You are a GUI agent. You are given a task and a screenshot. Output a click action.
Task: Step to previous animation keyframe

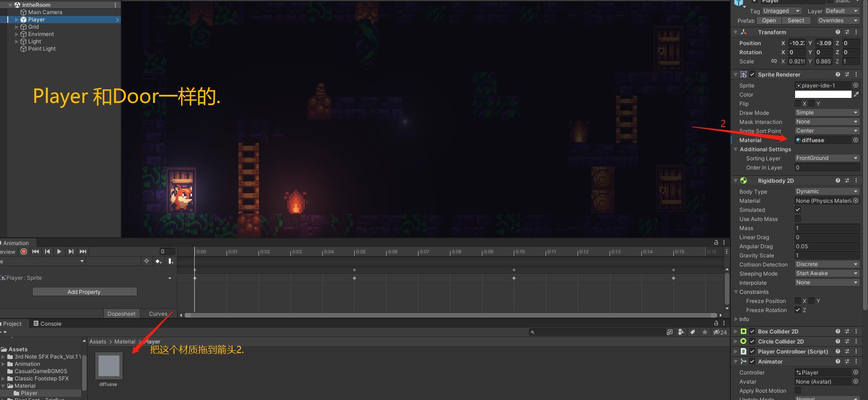point(47,251)
